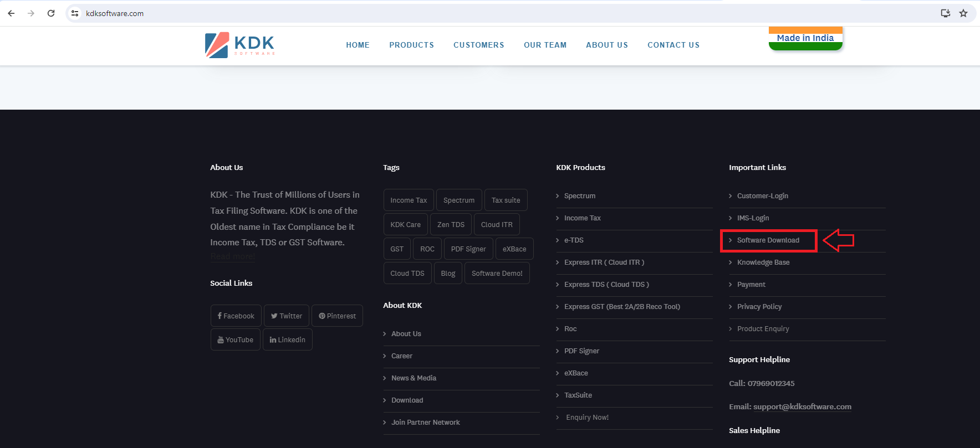
Task: Open the Join Partner Network link
Action: click(426, 422)
